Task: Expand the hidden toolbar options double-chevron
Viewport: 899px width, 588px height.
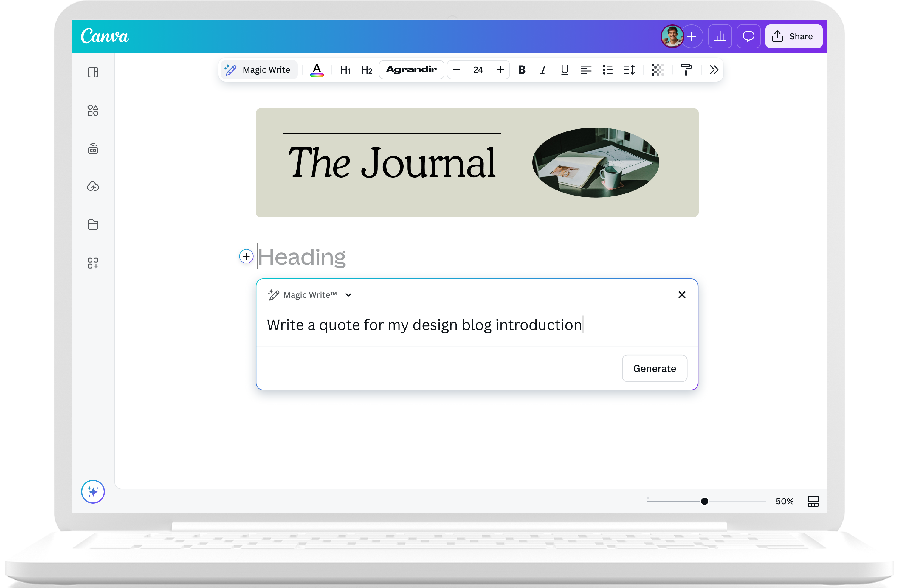Action: 713,69
